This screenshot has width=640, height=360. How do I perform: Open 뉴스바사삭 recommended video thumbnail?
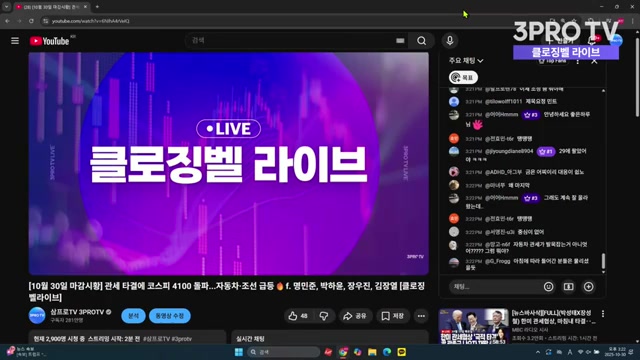tap(473, 326)
